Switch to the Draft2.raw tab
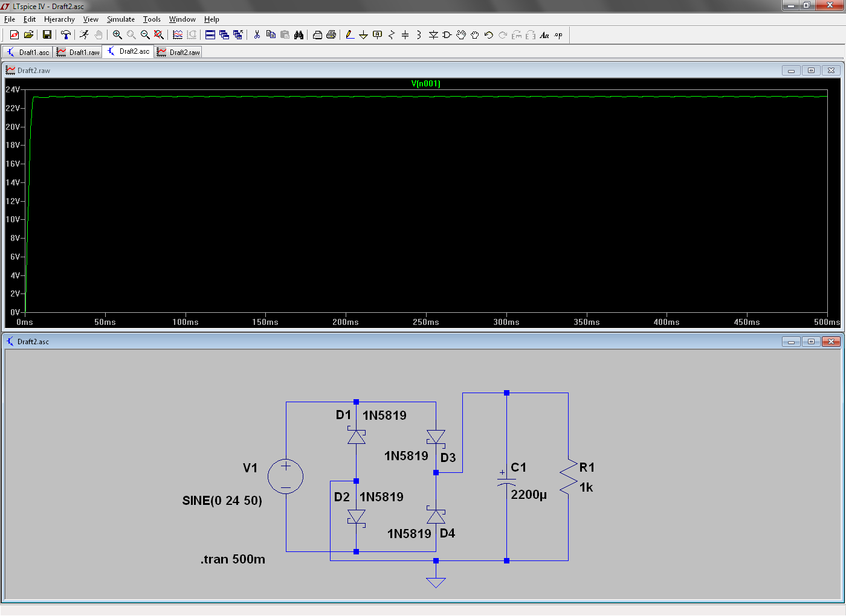The width and height of the screenshot is (846, 616). pos(178,53)
